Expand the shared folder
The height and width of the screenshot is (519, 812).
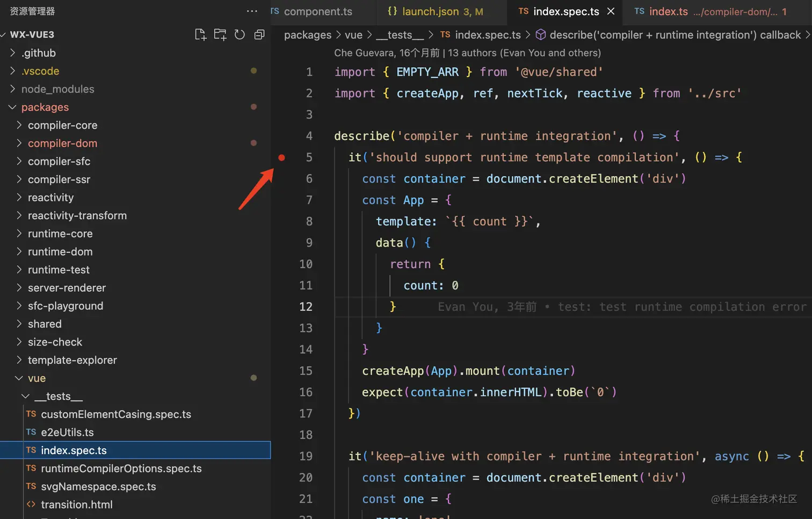click(x=135, y=324)
